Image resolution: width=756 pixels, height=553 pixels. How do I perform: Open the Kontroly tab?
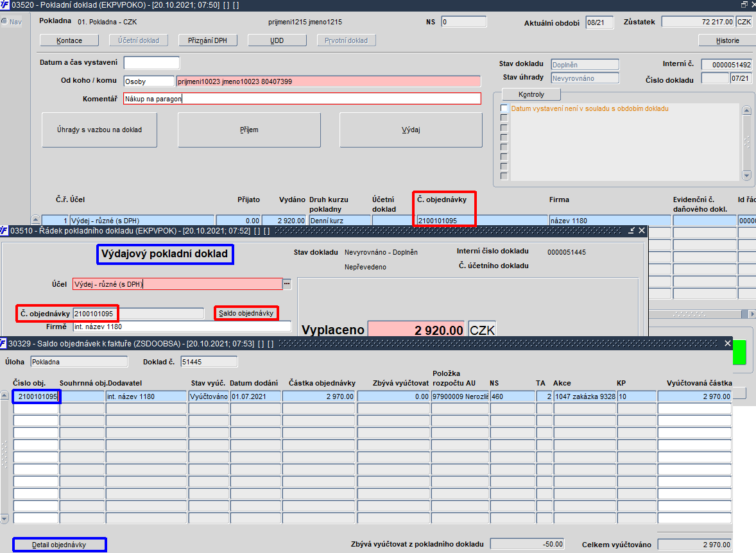(x=531, y=94)
